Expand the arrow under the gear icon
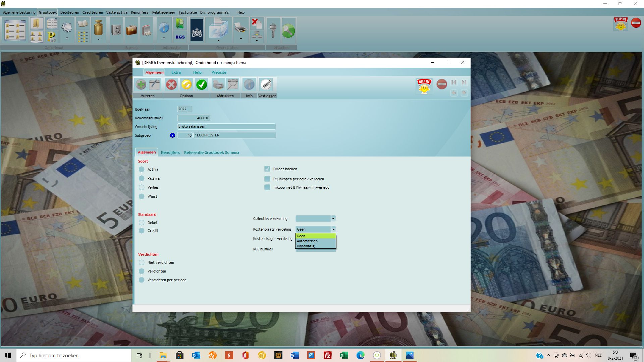Screen dimensions: 644x362 click(x=67, y=38)
